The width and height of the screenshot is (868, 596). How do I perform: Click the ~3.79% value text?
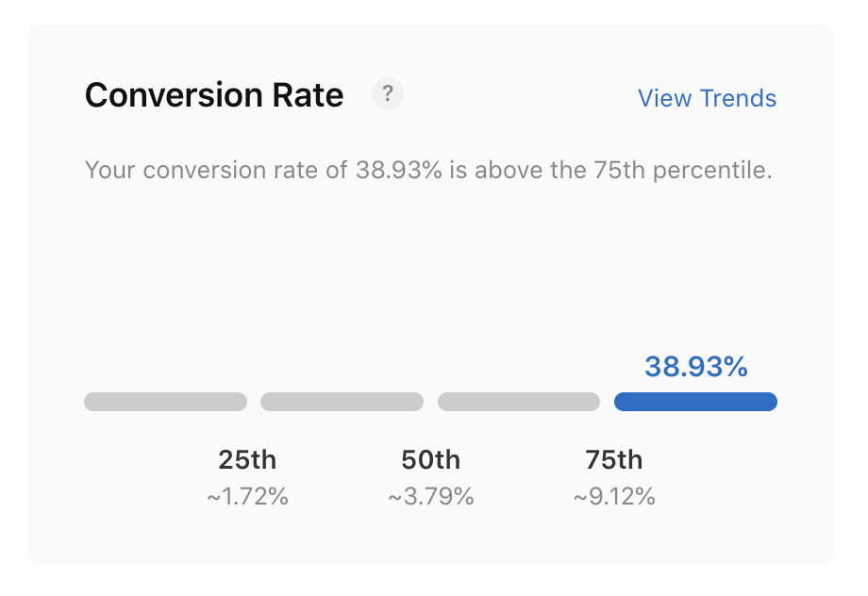point(431,495)
